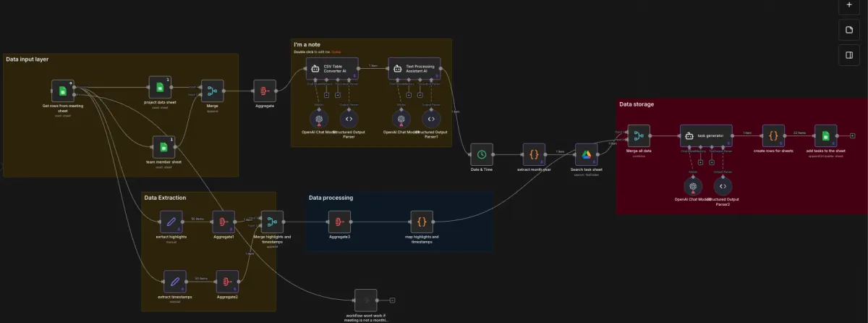Open the map highlights and timestamps node
The width and height of the screenshot is (868, 323).
point(422,222)
